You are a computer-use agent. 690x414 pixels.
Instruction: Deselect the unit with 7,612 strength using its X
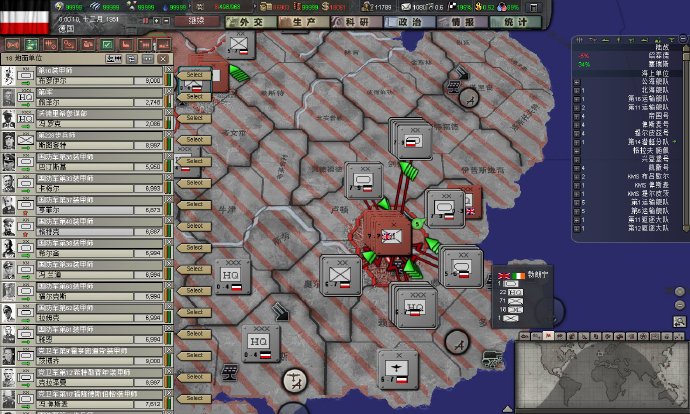click(x=168, y=393)
